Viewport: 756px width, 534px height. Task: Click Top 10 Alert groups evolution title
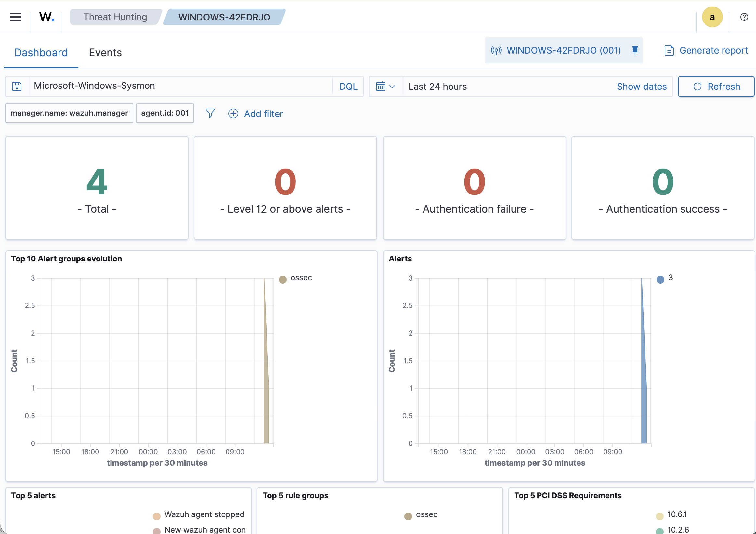click(x=67, y=259)
